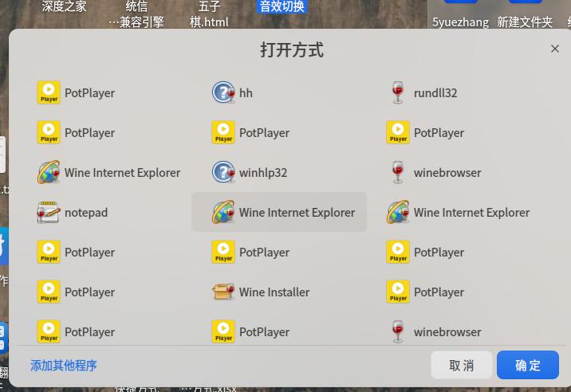The image size is (571, 392).
Task: Close the 打开方式 dialog
Action: click(x=554, y=49)
